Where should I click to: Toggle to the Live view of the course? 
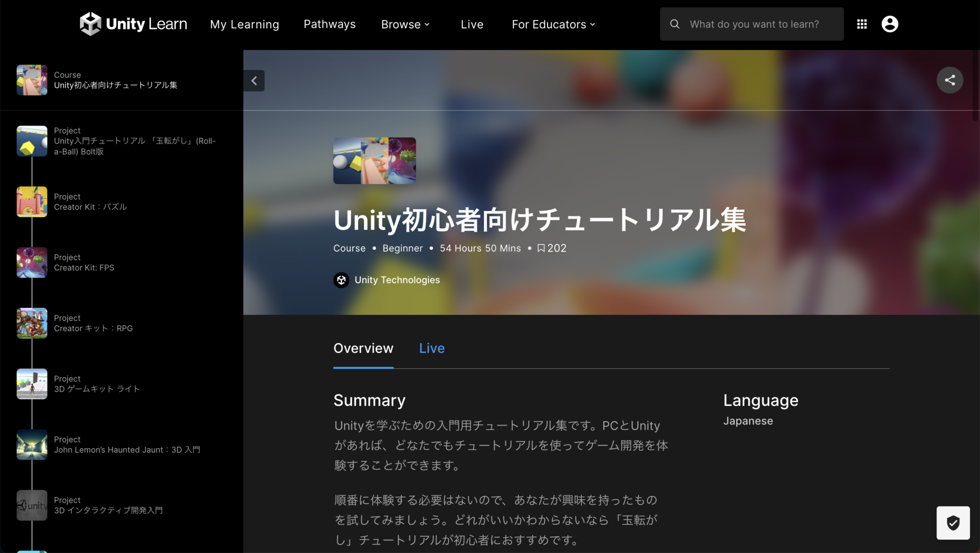(431, 348)
